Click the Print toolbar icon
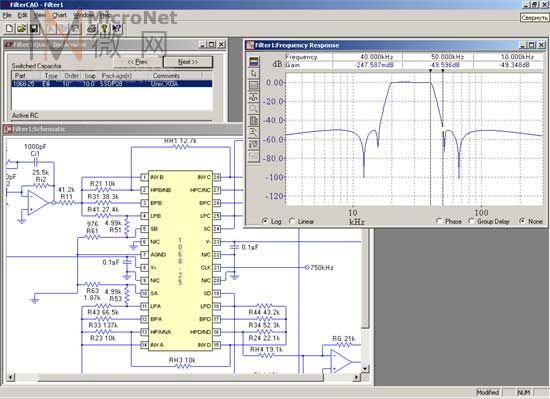 click(92, 28)
